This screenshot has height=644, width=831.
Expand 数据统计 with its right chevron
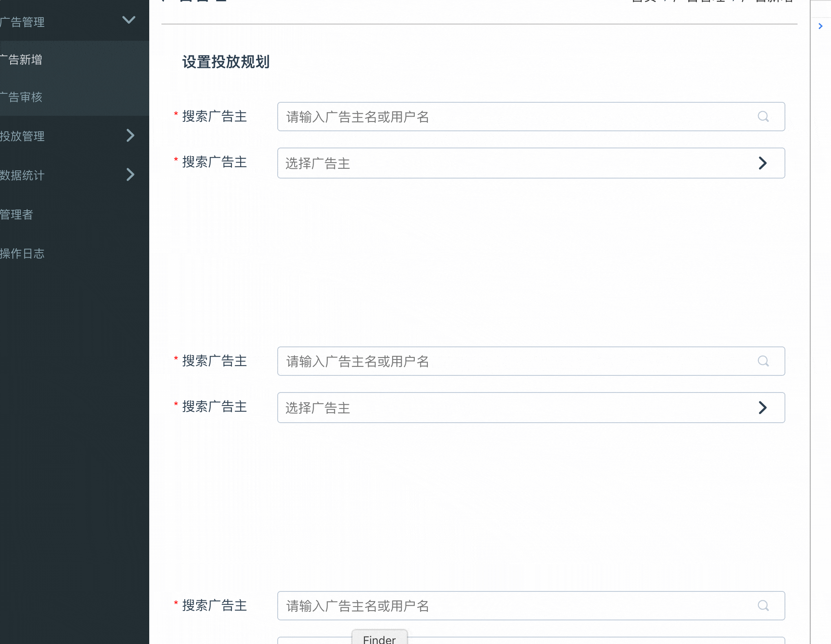pos(130,174)
